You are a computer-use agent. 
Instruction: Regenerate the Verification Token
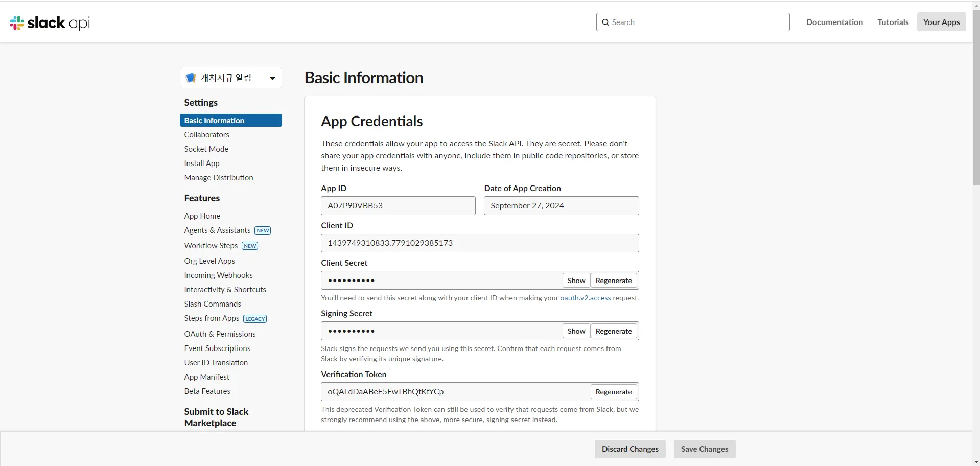(613, 392)
